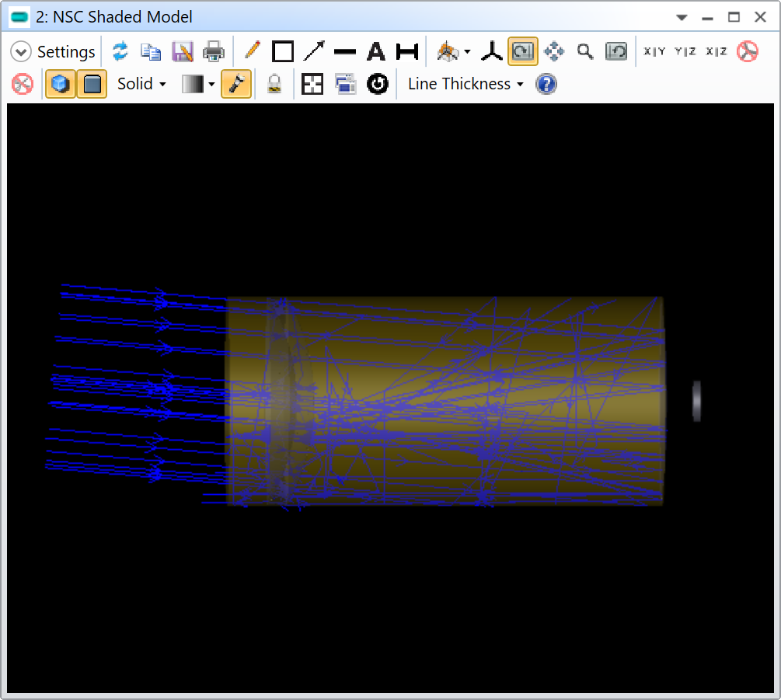Toggle the padlock lock-window icon
The image size is (781, 700).
pyautogui.click(x=274, y=84)
